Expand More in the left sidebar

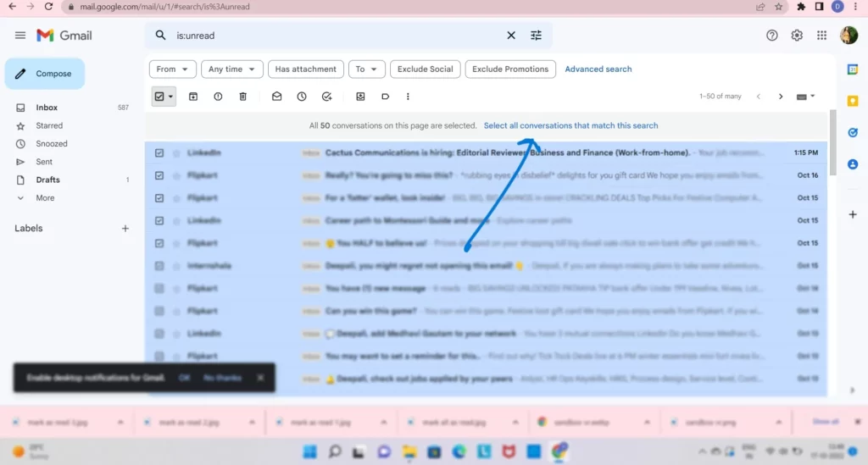pyautogui.click(x=45, y=198)
